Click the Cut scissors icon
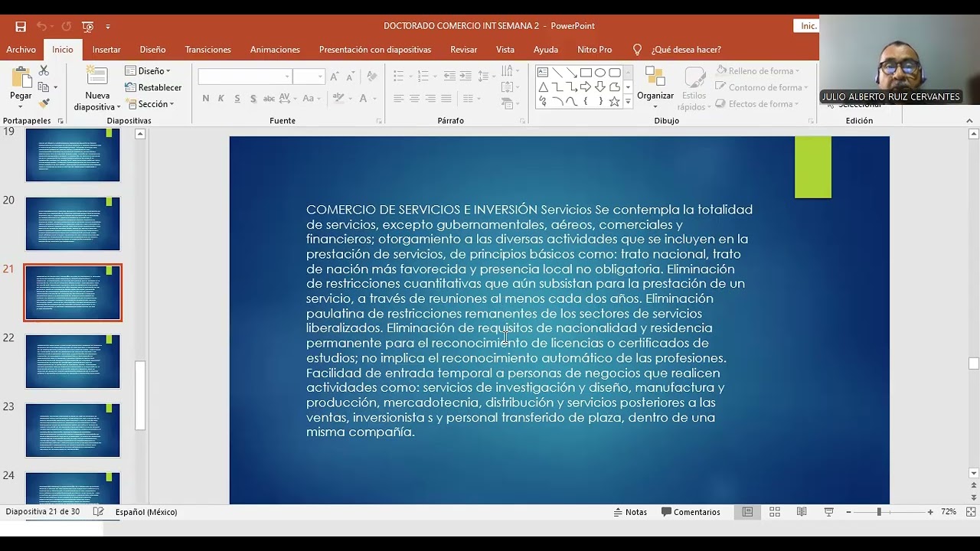 click(44, 70)
